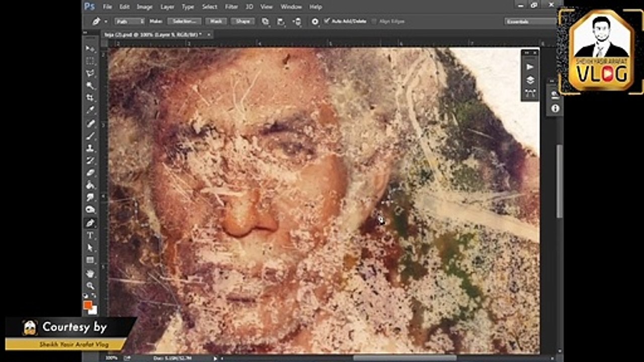The image size is (644, 362).
Task: Select the Eyedropper tool
Action: pos(90,110)
